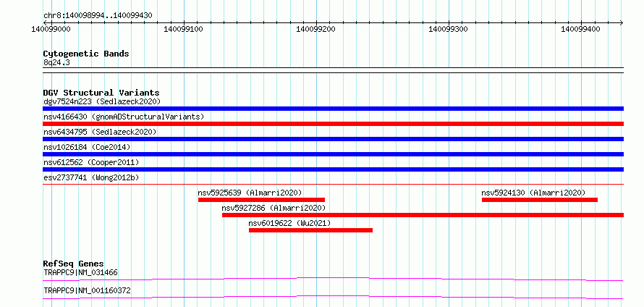Click the nsv1026184 (Coe2014) label
644x307 pixels.
(x=87, y=147)
